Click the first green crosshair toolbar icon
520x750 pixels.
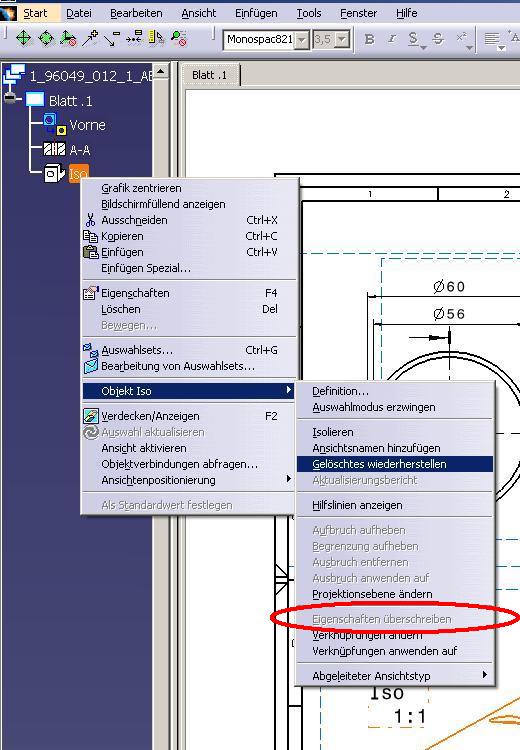click(23, 38)
